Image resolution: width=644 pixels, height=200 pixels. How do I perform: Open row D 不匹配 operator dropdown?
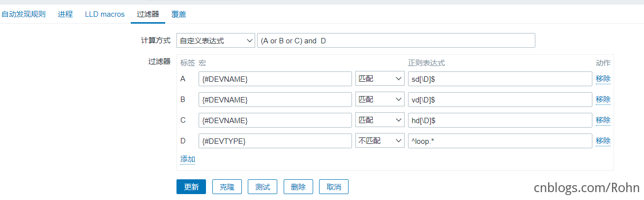point(380,141)
